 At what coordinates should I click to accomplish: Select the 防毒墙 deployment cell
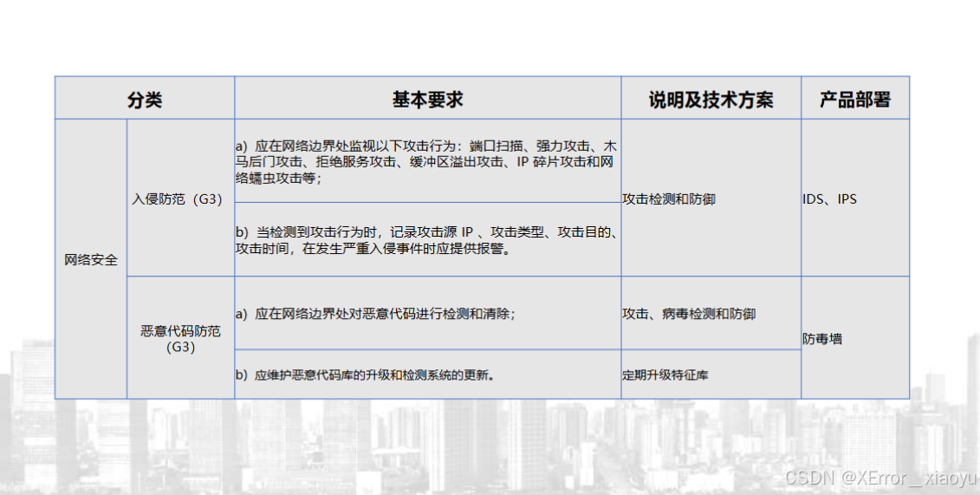(x=855, y=338)
